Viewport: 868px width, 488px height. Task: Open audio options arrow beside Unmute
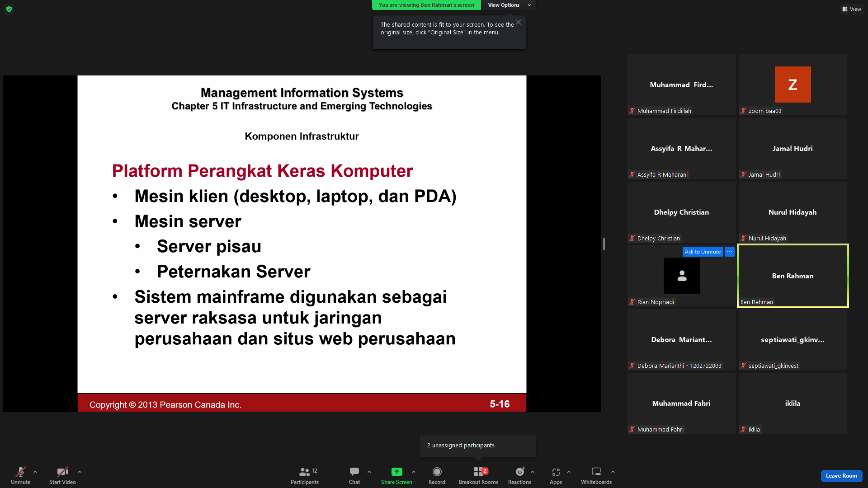[x=35, y=472]
